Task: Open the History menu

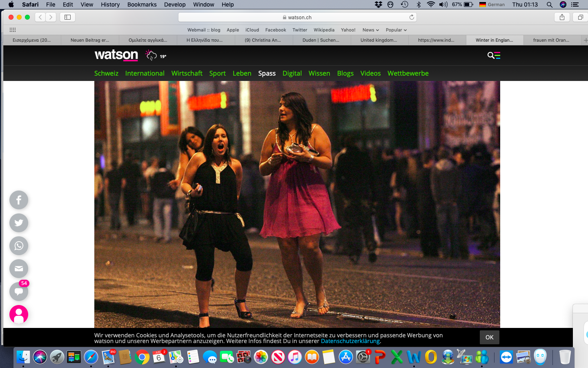Action: coord(110,4)
